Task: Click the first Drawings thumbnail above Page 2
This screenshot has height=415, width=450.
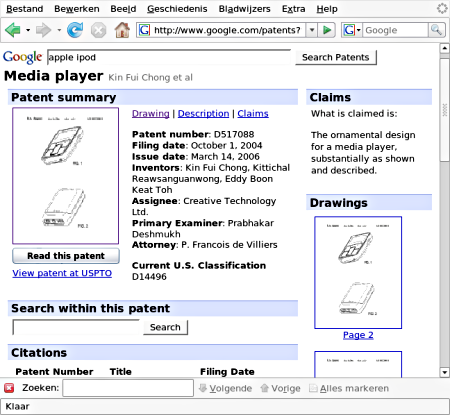Action: click(x=358, y=273)
